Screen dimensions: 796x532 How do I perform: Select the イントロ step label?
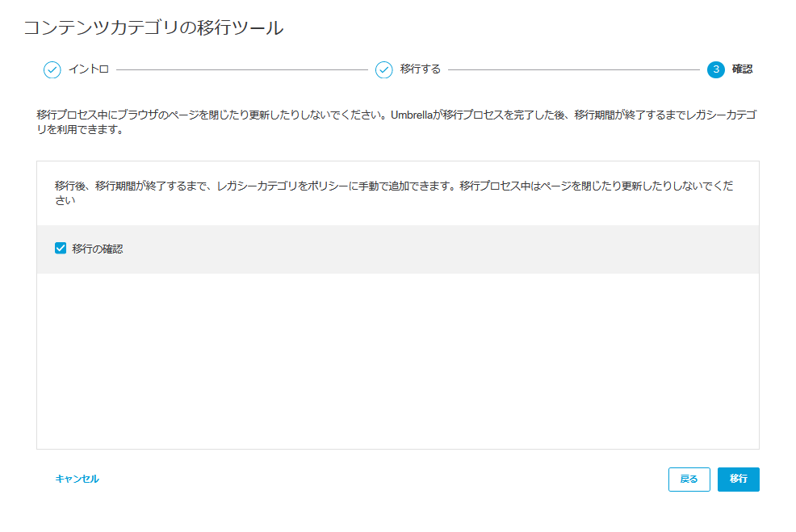click(89, 69)
